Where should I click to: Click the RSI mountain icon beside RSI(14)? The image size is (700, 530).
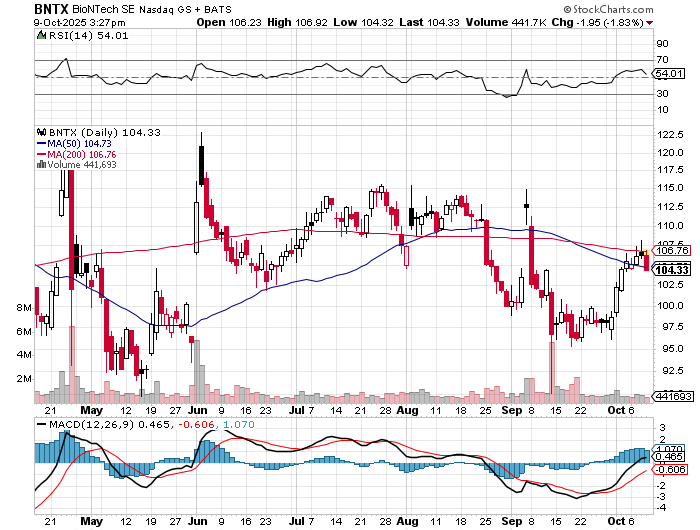click(41, 35)
